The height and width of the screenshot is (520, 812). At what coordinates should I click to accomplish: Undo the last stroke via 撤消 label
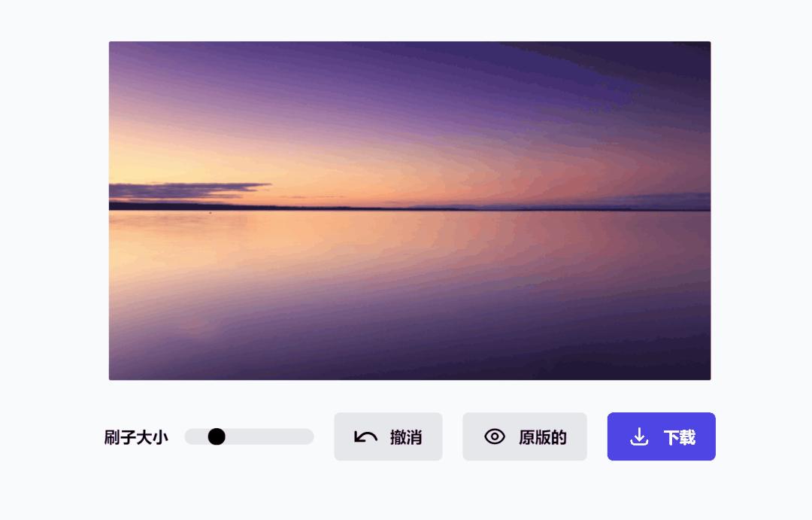406,437
